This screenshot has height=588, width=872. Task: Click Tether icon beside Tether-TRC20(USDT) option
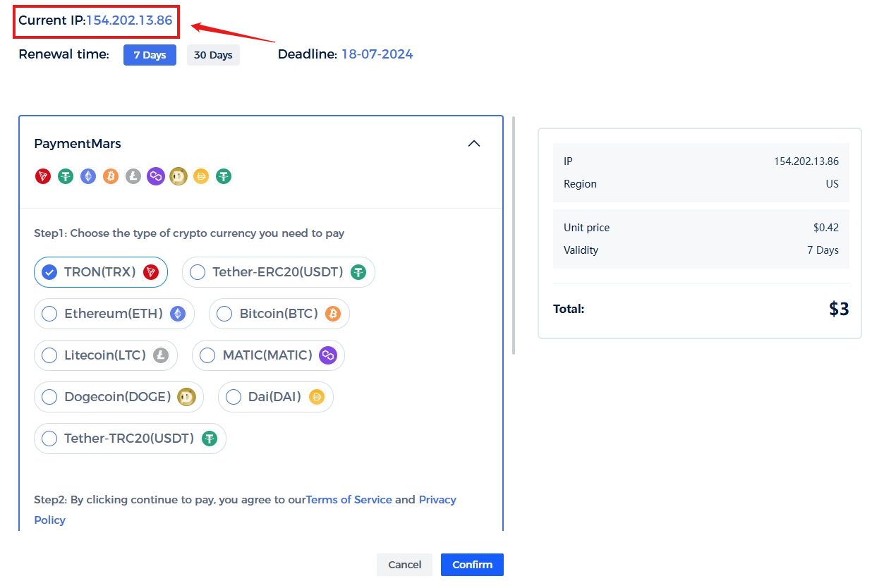210,439
